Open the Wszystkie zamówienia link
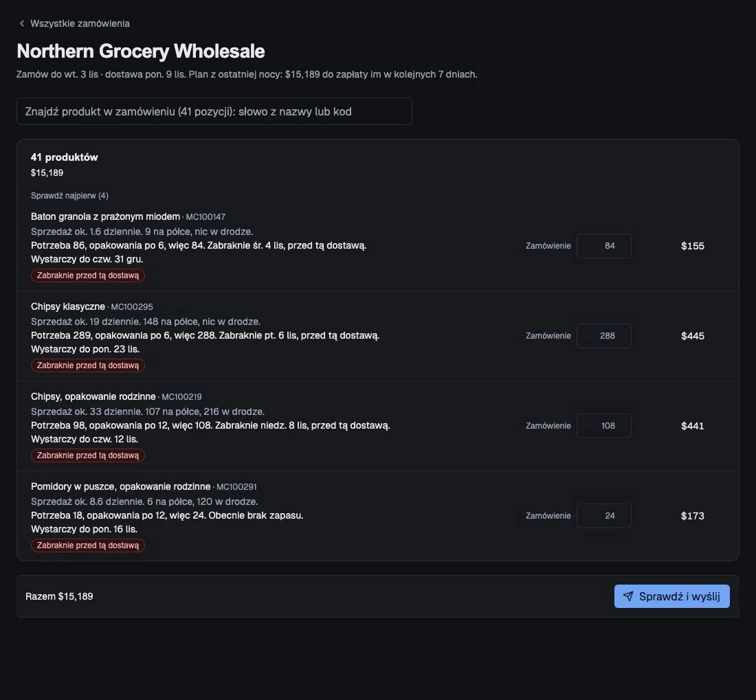Screen dimensions: 756x700 (80, 23)
